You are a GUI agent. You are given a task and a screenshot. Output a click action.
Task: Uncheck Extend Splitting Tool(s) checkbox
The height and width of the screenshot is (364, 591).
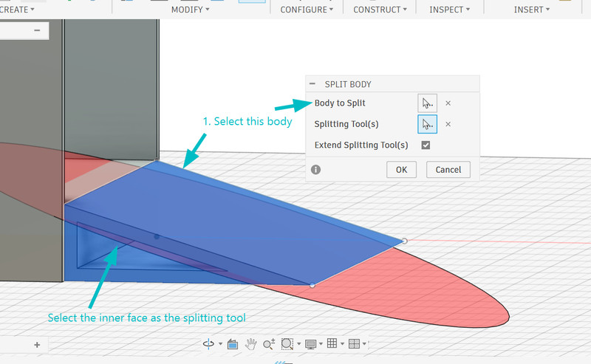(x=426, y=145)
